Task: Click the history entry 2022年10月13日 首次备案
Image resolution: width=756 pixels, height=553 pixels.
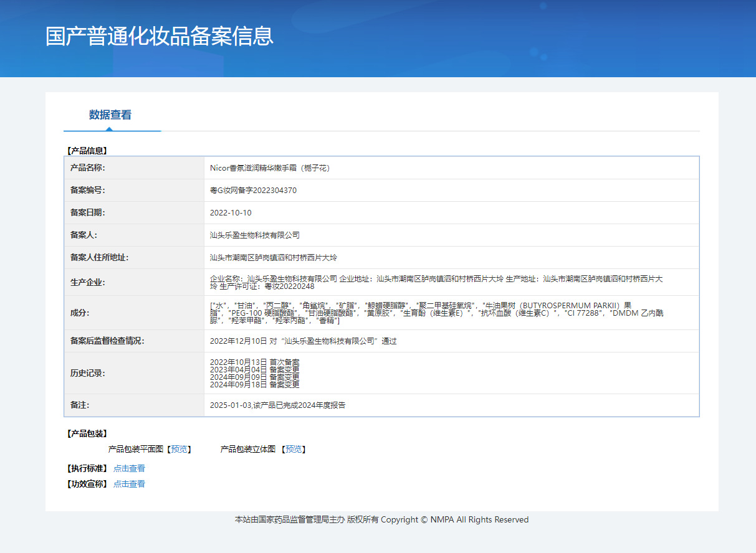Action: (254, 362)
